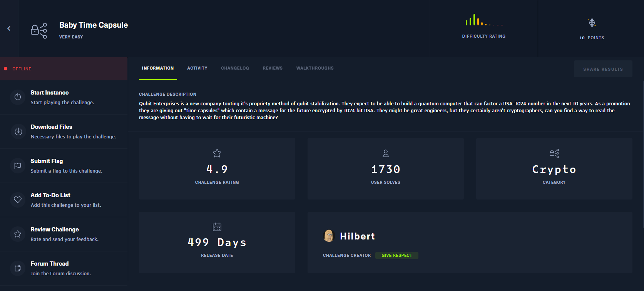Click the release date calendar icon
Image resolution: width=644 pixels, height=291 pixels.
click(217, 227)
